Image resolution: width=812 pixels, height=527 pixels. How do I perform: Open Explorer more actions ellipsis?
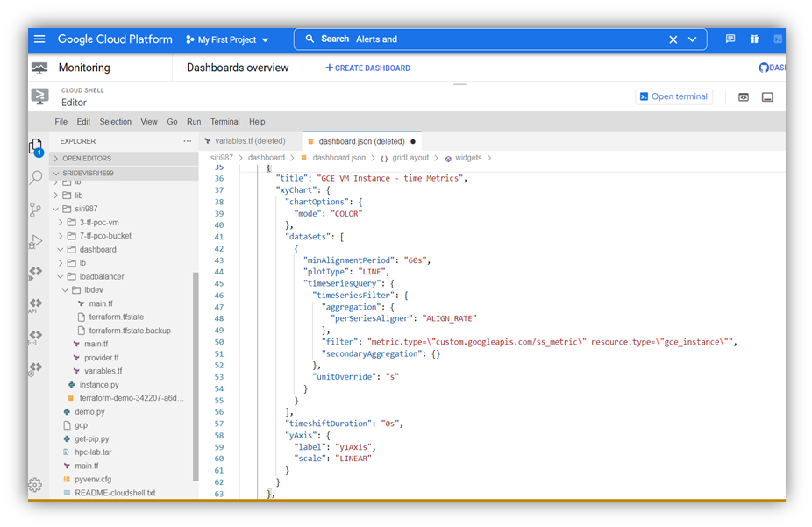pos(187,141)
